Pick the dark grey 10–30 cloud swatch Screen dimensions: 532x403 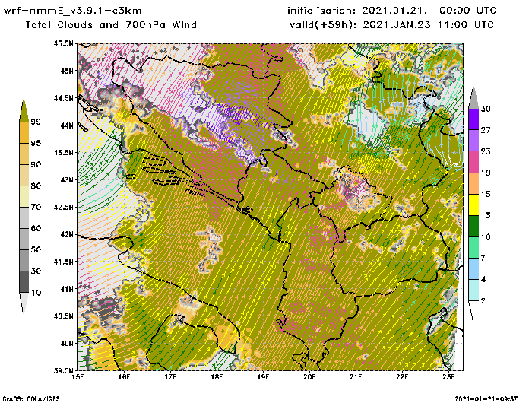coord(24,282)
